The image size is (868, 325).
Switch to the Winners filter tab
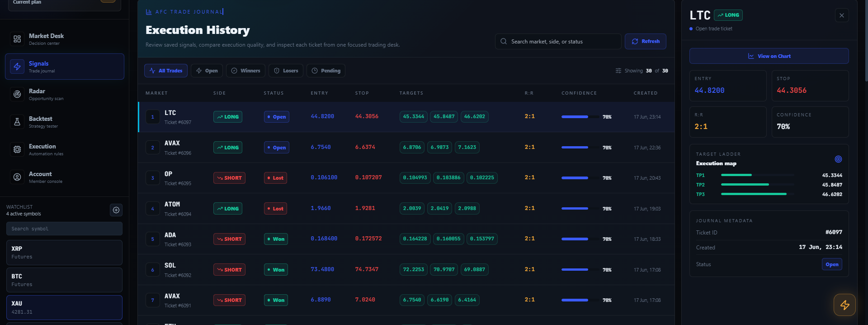click(245, 71)
